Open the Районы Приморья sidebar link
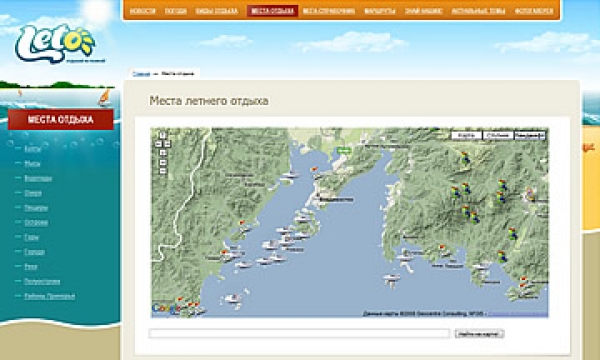The height and width of the screenshot is (360, 600). coord(49,296)
